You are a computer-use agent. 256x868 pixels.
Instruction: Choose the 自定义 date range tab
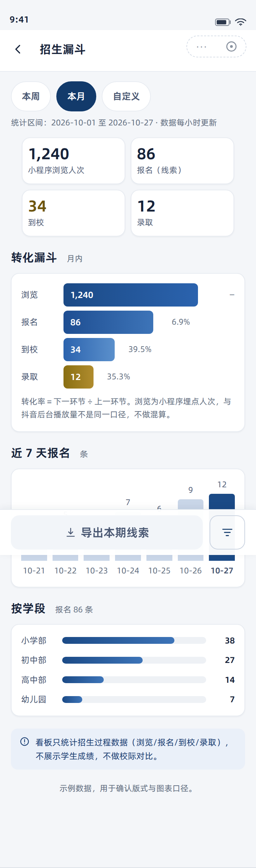point(126,96)
